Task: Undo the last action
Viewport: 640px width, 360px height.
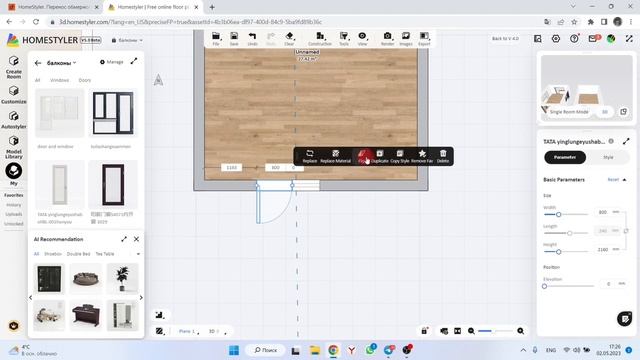Action: (x=252, y=39)
